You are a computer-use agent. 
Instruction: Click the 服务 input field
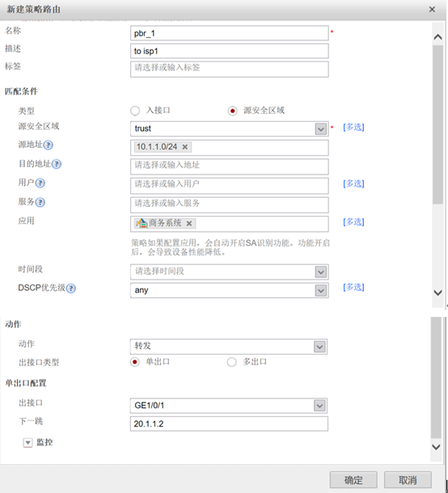tap(230, 205)
